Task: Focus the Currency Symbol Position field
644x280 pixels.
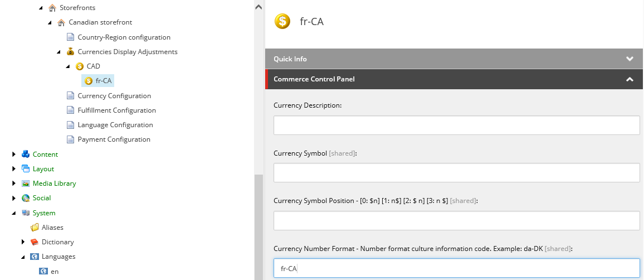Action: click(456, 221)
